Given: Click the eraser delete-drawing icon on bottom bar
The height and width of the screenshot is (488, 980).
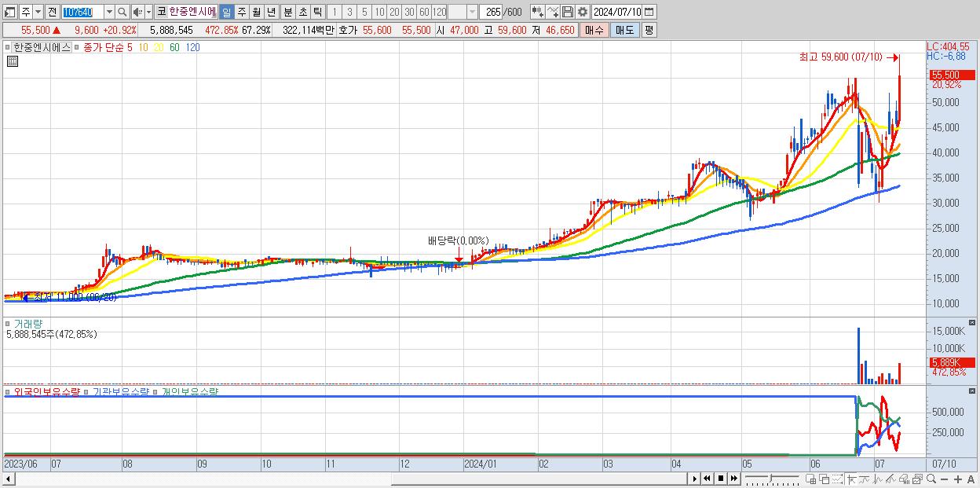Looking at the screenshot, I should 905,479.
